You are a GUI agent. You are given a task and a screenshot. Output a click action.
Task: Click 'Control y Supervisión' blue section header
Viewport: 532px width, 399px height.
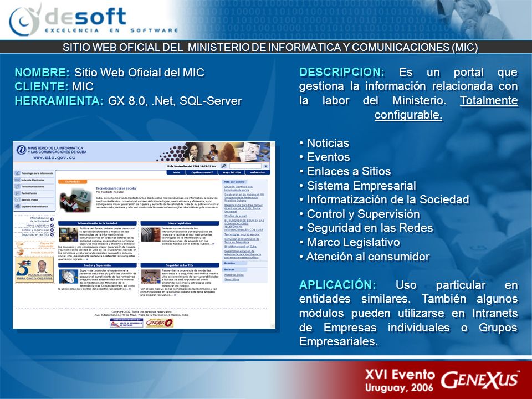[x=98, y=265]
